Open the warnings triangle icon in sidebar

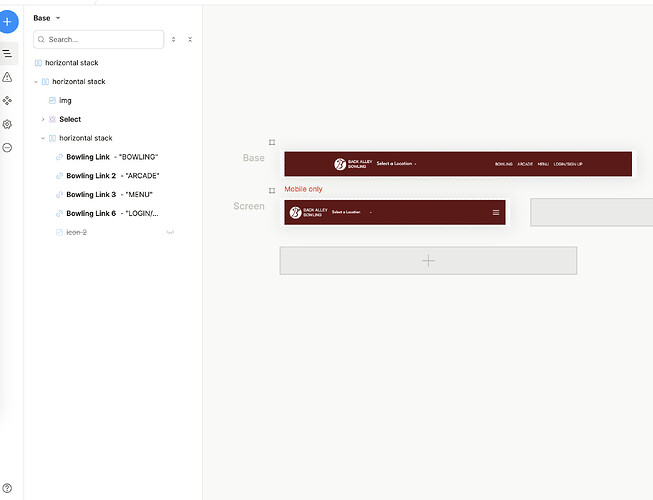point(8,77)
